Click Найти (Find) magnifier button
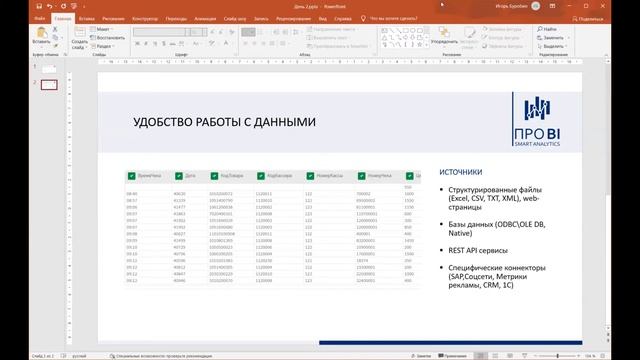This screenshot has width=640, height=360. point(547,29)
